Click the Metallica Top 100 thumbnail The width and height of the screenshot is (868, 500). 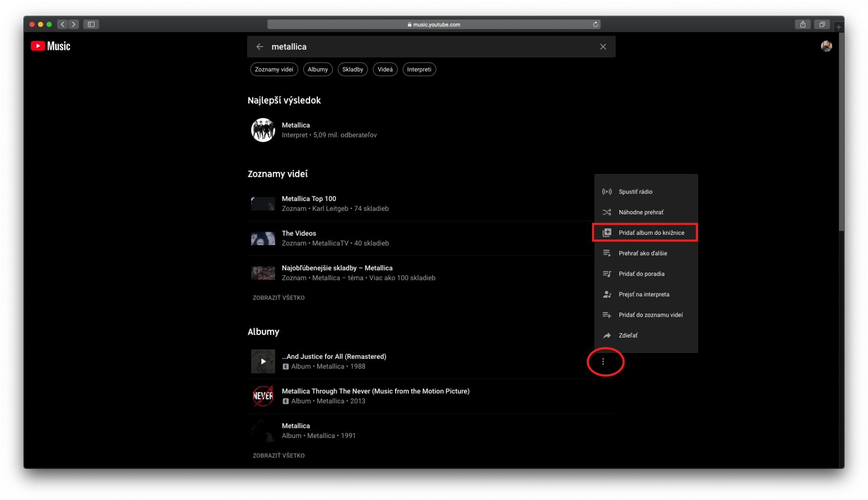click(263, 204)
